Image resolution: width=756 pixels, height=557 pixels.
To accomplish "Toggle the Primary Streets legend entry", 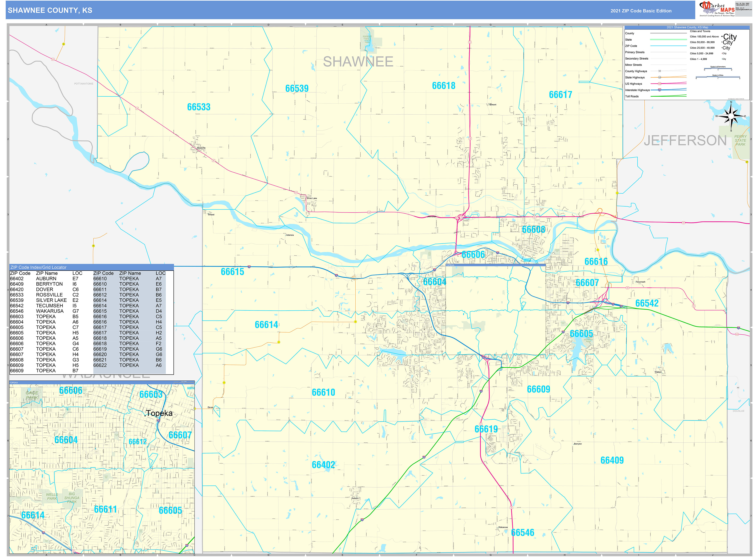I will click(x=635, y=52).
